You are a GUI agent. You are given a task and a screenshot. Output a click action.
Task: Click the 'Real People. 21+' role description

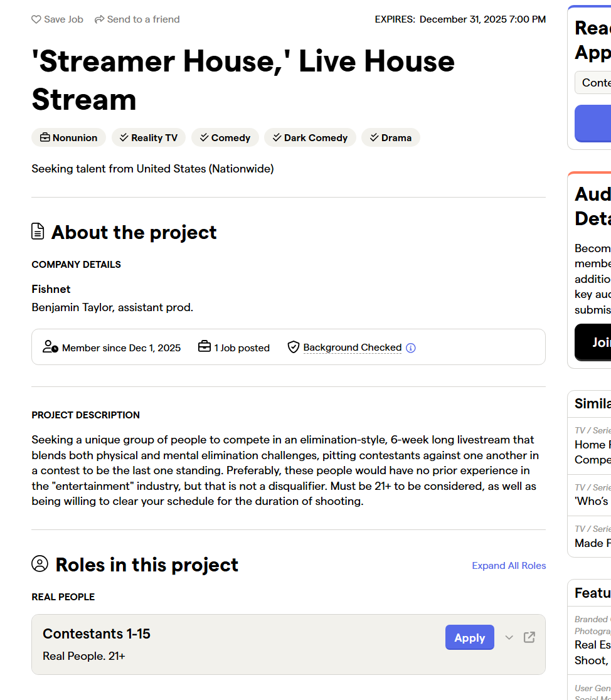click(x=84, y=656)
